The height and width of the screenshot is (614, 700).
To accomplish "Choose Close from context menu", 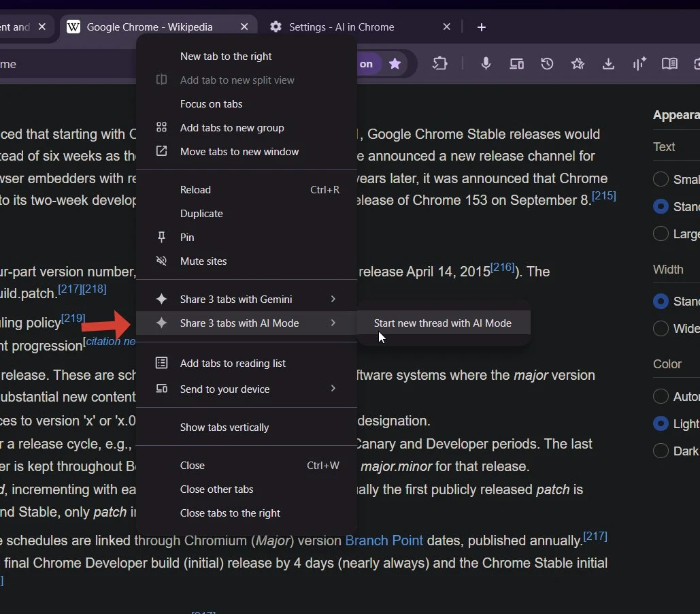I will [246, 465].
